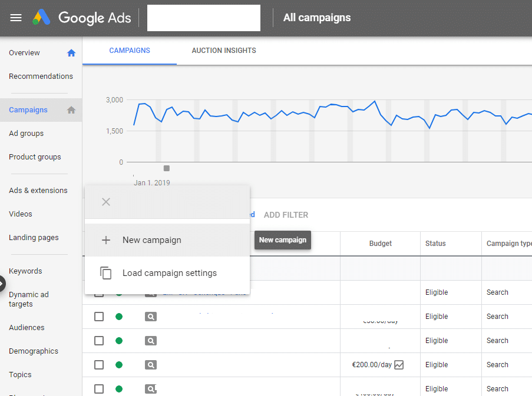Open Dynamic ad targets in sidebar
This screenshot has height=396, width=532.
29,299
